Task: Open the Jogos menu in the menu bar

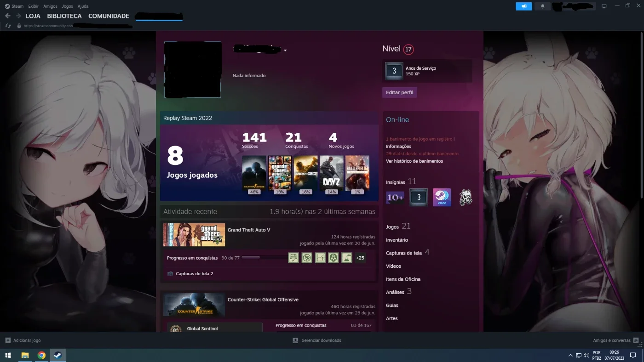Action: coord(67,6)
